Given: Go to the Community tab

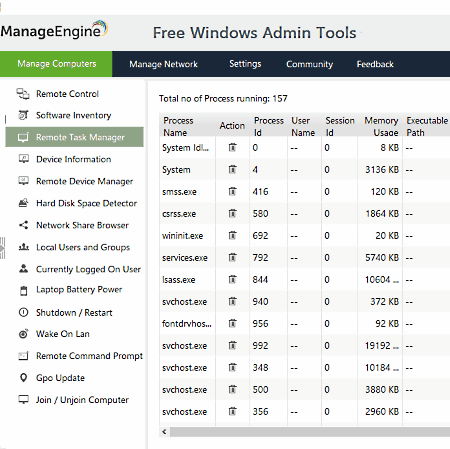Looking at the screenshot, I should [x=309, y=64].
